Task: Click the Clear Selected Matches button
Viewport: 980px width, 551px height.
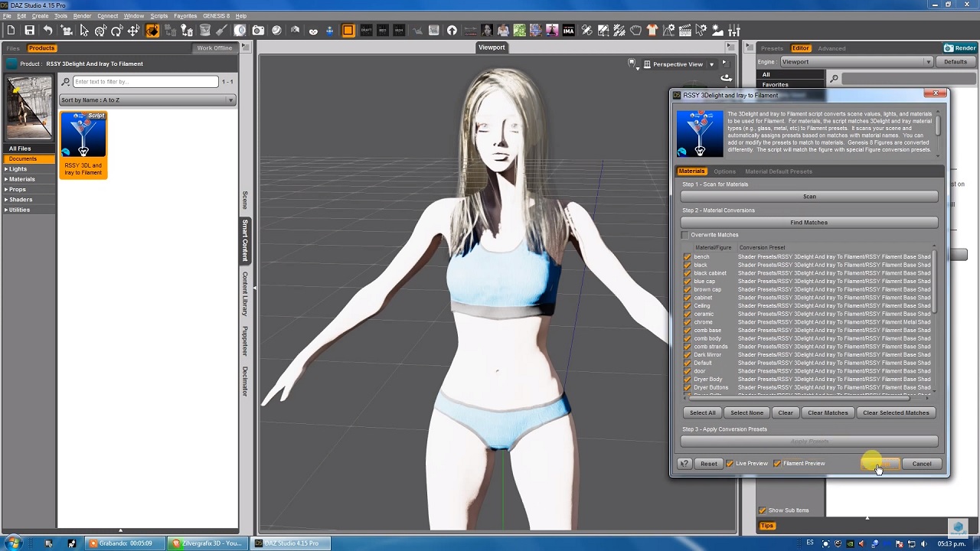Action: (x=896, y=413)
